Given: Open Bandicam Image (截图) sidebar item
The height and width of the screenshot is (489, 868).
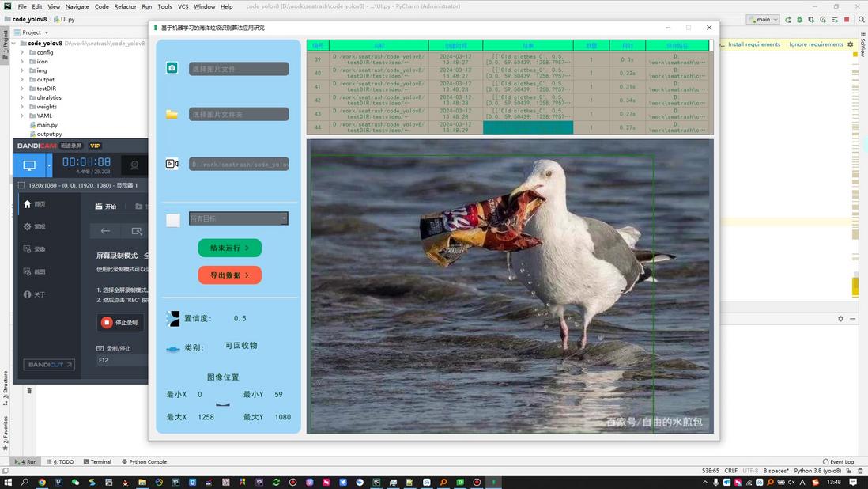Looking at the screenshot, I should coord(34,272).
